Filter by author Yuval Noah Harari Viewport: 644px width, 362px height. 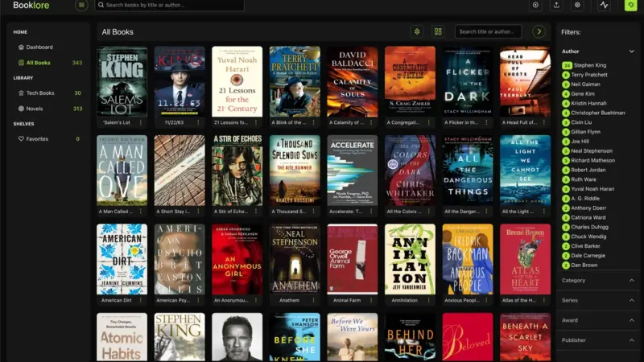(x=592, y=189)
